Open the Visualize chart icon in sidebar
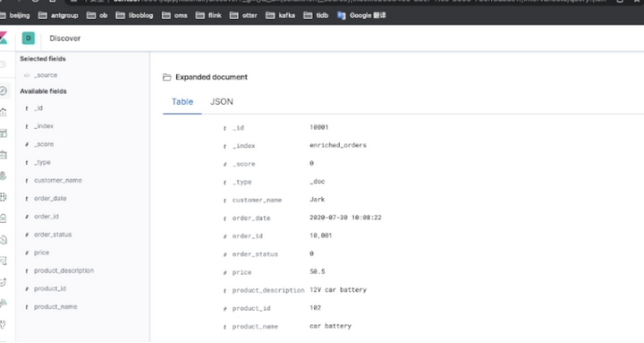Image resolution: width=644 pixels, height=343 pixels. (x=4, y=112)
